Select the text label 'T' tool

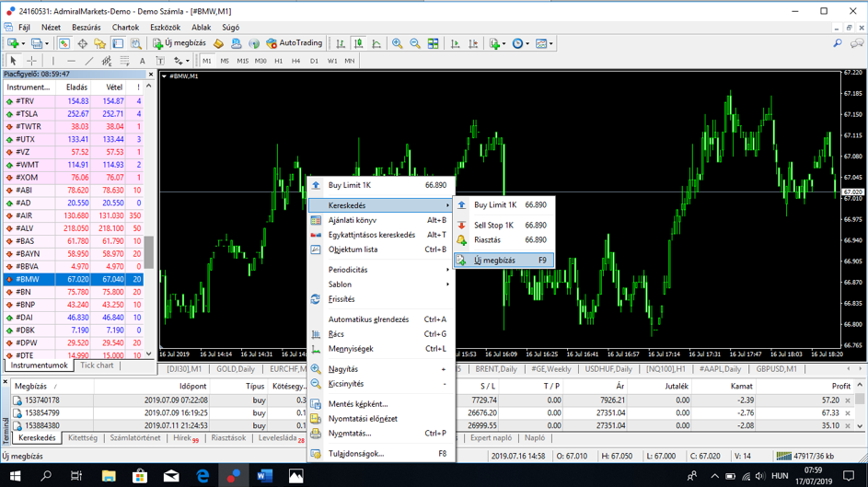160,61
